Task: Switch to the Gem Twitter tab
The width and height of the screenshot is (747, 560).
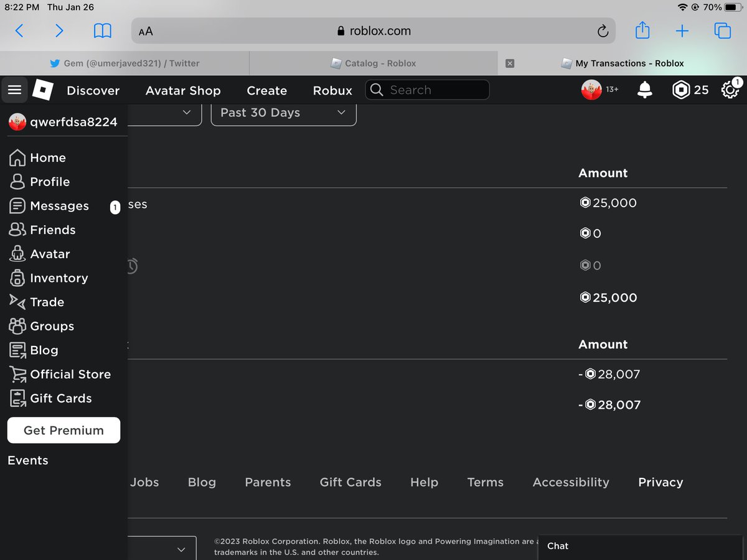Action: (x=125, y=63)
